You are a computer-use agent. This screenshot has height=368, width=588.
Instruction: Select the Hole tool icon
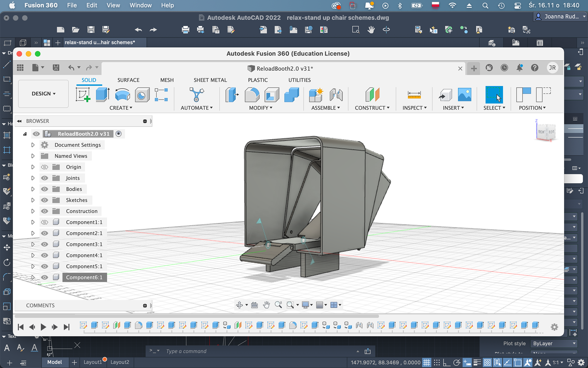coord(142,94)
